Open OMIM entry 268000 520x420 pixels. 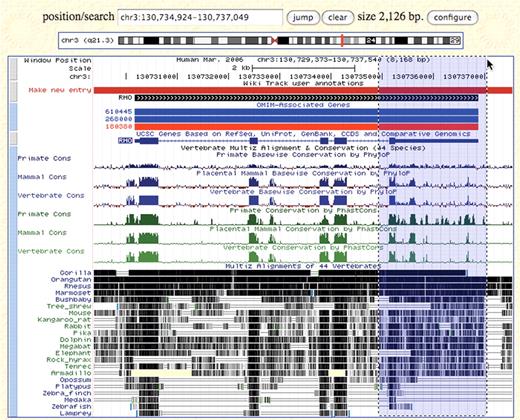(119, 119)
